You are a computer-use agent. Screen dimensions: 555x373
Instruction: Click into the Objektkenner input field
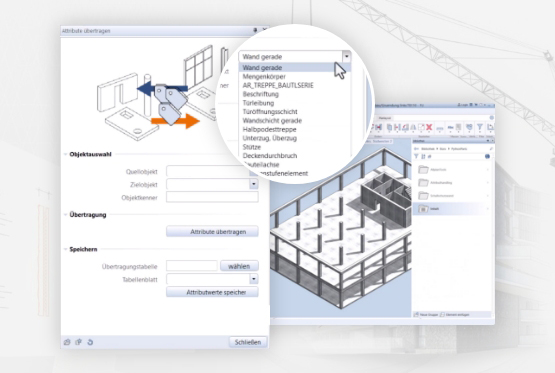pos(212,197)
